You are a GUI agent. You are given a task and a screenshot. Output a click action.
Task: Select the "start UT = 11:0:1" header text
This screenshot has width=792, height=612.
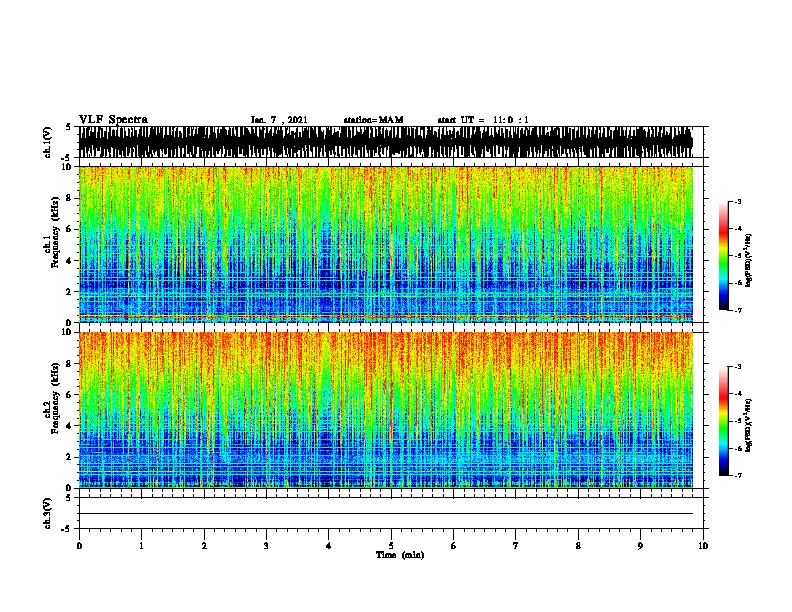coord(483,120)
